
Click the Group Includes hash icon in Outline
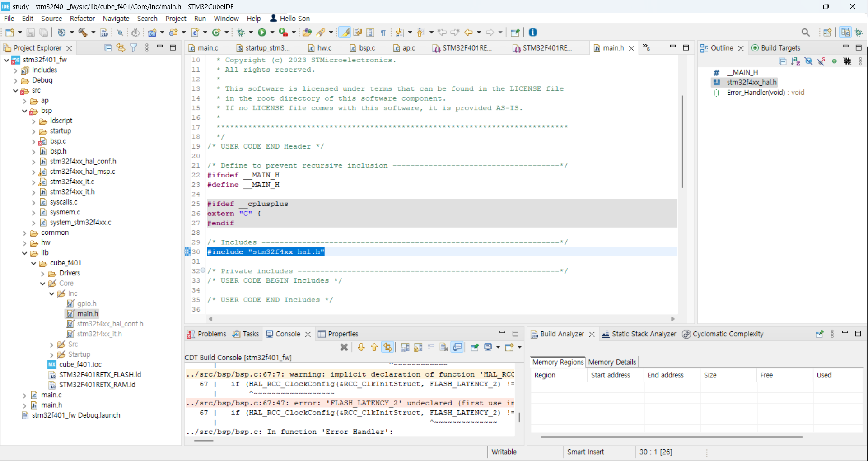(x=848, y=61)
